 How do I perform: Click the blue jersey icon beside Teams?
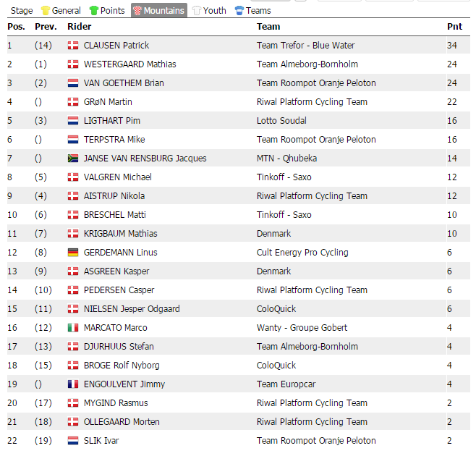tap(239, 11)
